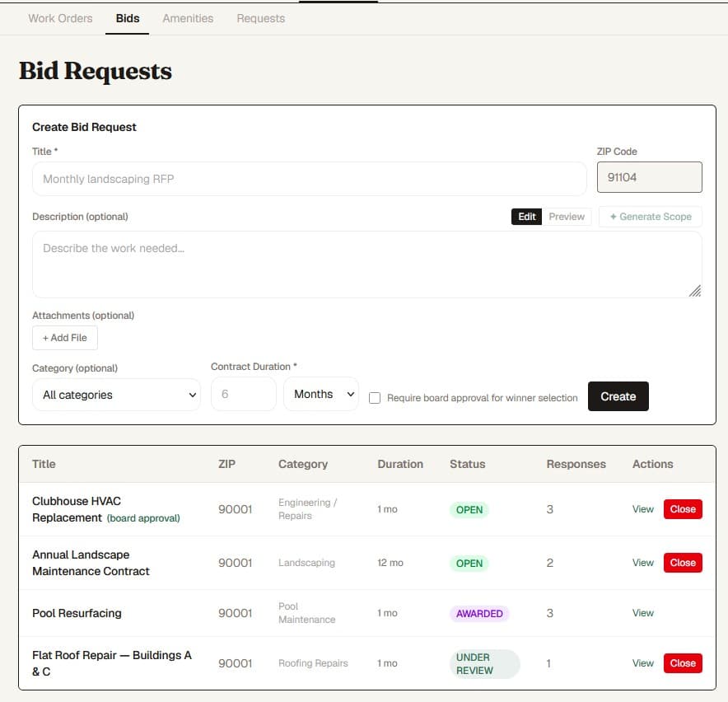
Task: Close the Annual Landscape Maintenance Contract bid
Action: tap(683, 563)
